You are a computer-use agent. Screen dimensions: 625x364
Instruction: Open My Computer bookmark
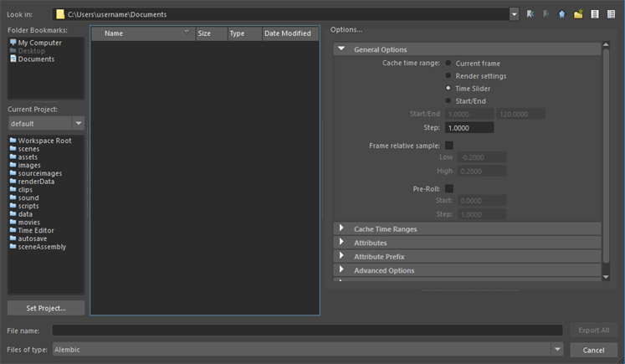tap(39, 43)
